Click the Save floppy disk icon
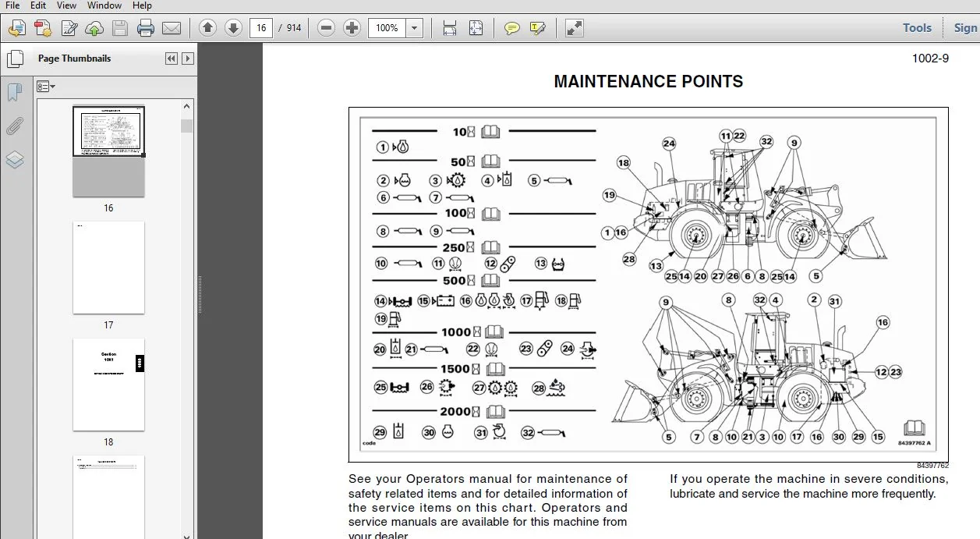The image size is (980, 539). tap(119, 29)
